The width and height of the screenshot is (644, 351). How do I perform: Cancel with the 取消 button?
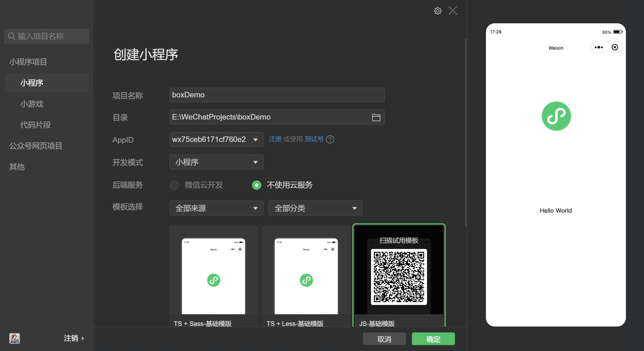tap(384, 339)
